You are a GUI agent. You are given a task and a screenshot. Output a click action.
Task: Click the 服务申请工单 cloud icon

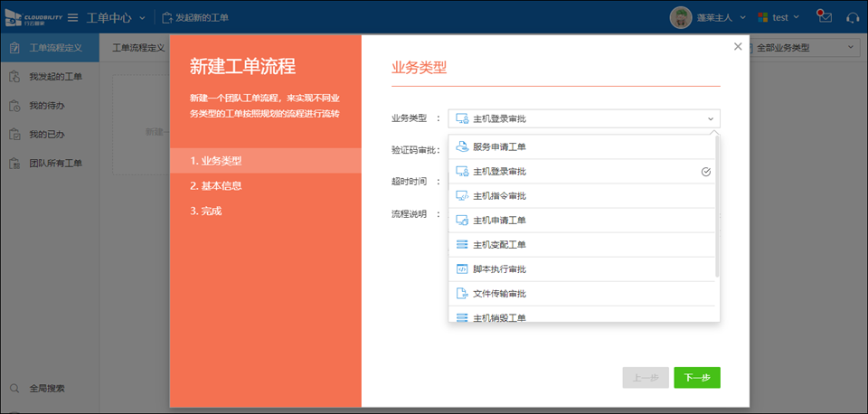(x=462, y=146)
